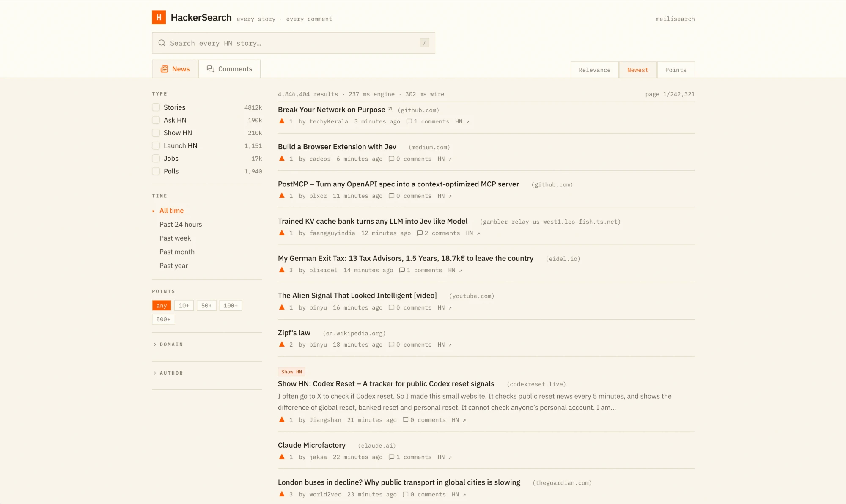Select the Past week filter
The width and height of the screenshot is (846, 504).
[x=175, y=238]
